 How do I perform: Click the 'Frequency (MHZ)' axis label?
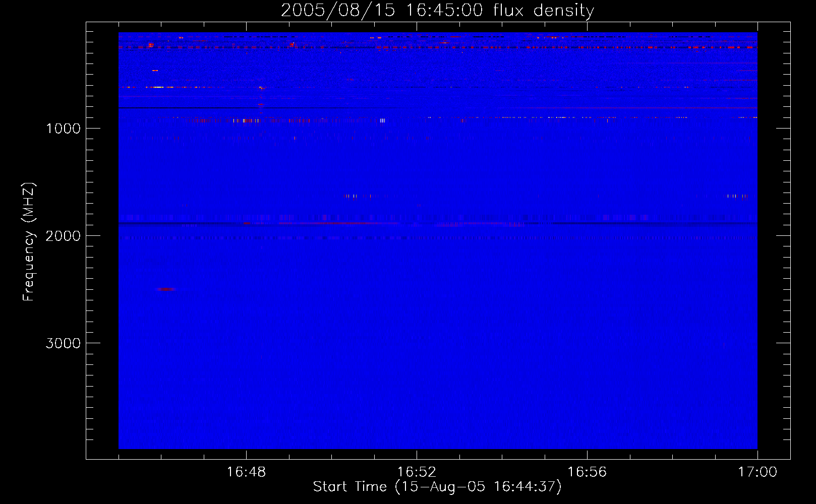coord(29,242)
